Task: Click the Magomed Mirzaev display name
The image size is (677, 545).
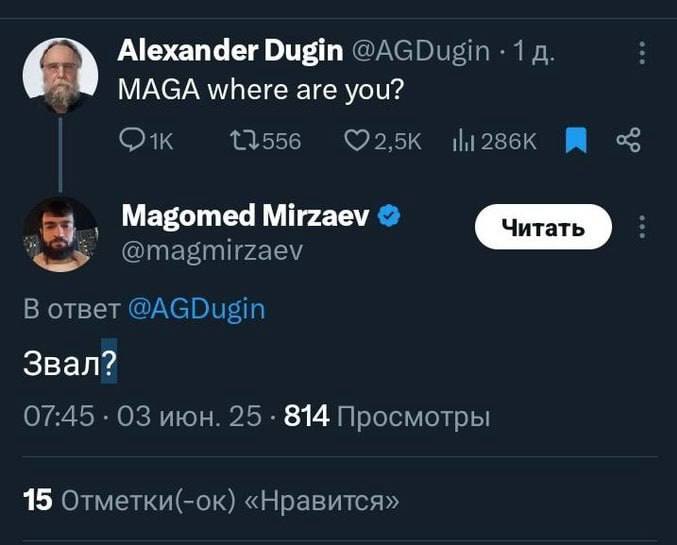Action: pyautogui.click(x=246, y=215)
